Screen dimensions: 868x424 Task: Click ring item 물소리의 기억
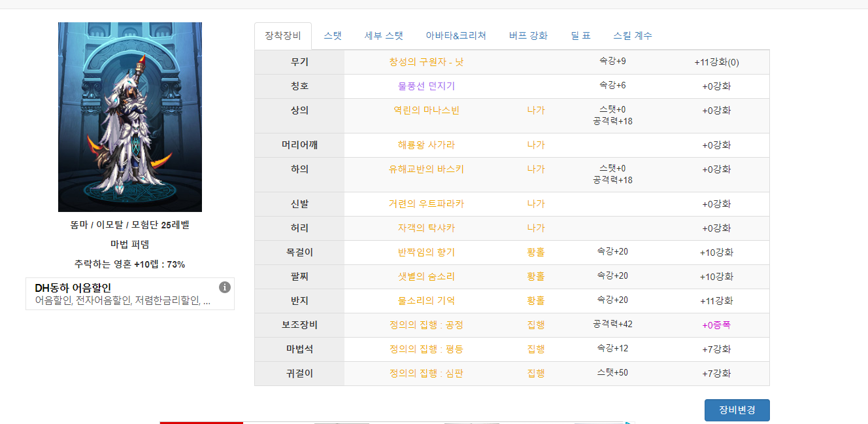(x=426, y=301)
